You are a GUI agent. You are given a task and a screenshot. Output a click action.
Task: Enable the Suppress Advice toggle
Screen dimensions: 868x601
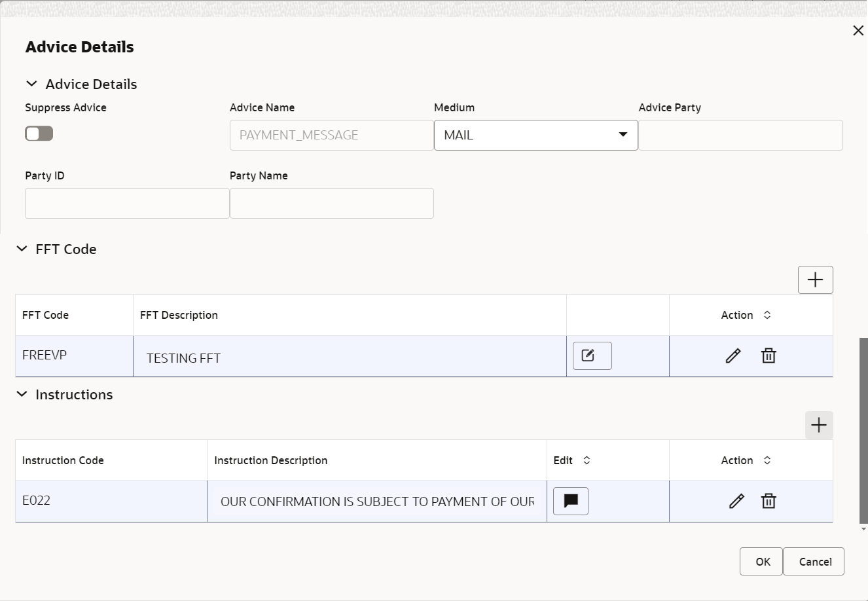[39, 133]
